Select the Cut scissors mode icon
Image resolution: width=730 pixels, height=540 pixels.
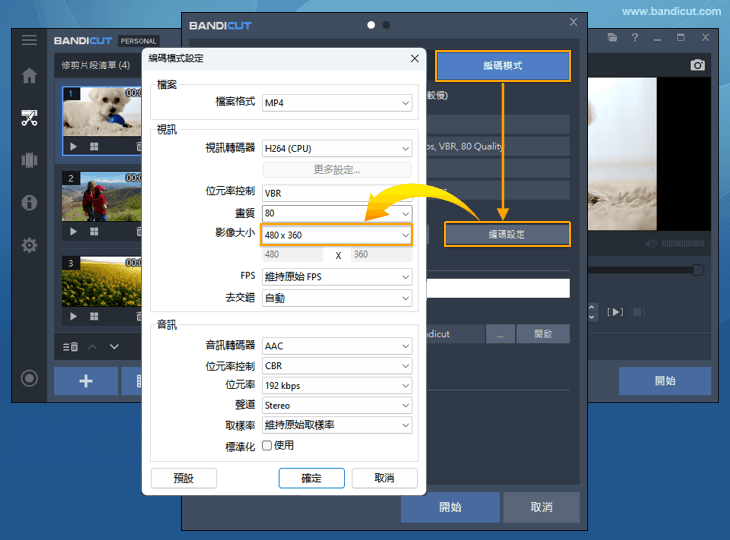click(29, 118)
